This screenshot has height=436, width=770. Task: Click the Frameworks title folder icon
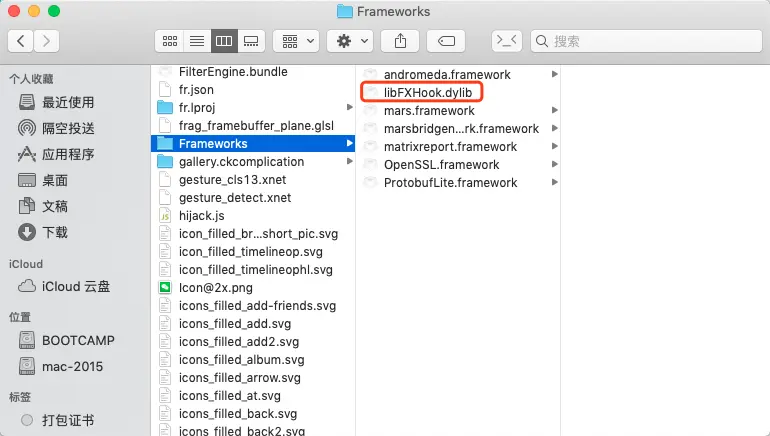click(x=345, y=11)
